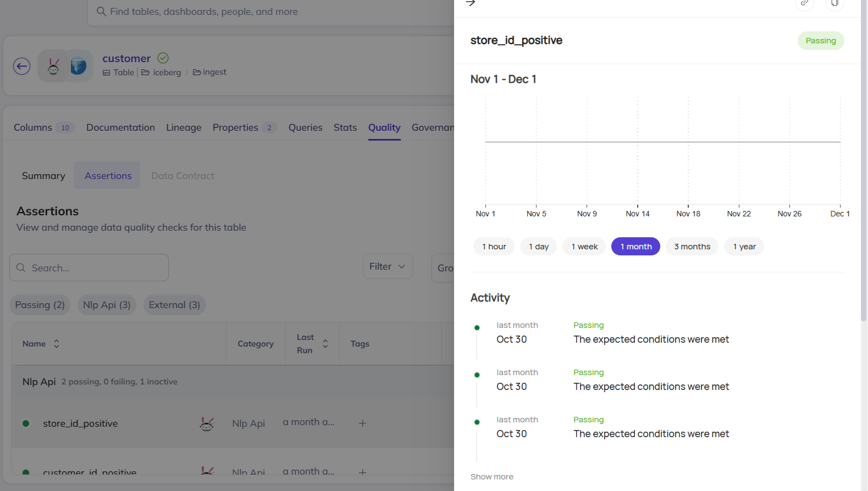Click the assertions Search input
868x491 pixels.
89,267
